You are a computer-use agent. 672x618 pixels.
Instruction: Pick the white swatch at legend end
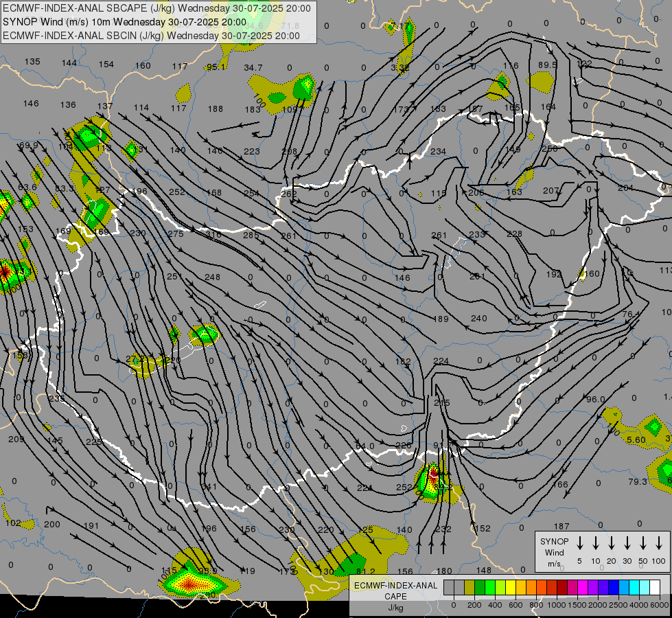(654, 588)
